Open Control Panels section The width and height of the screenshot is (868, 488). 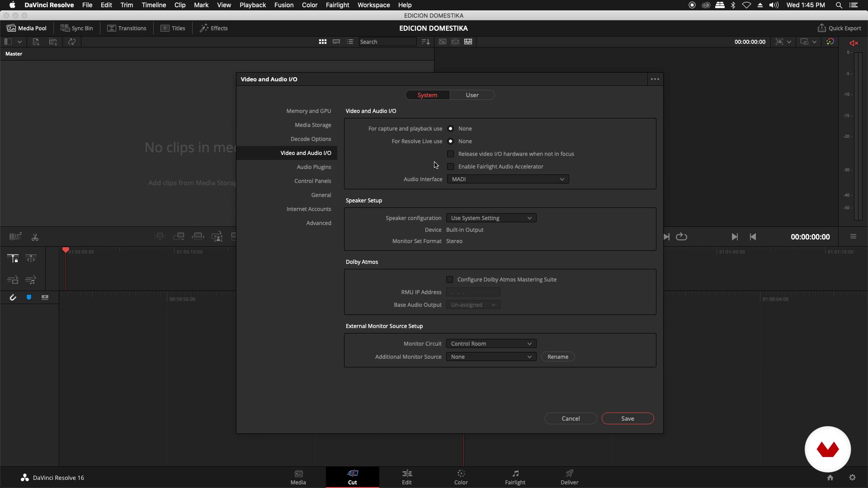click(312, 181)
